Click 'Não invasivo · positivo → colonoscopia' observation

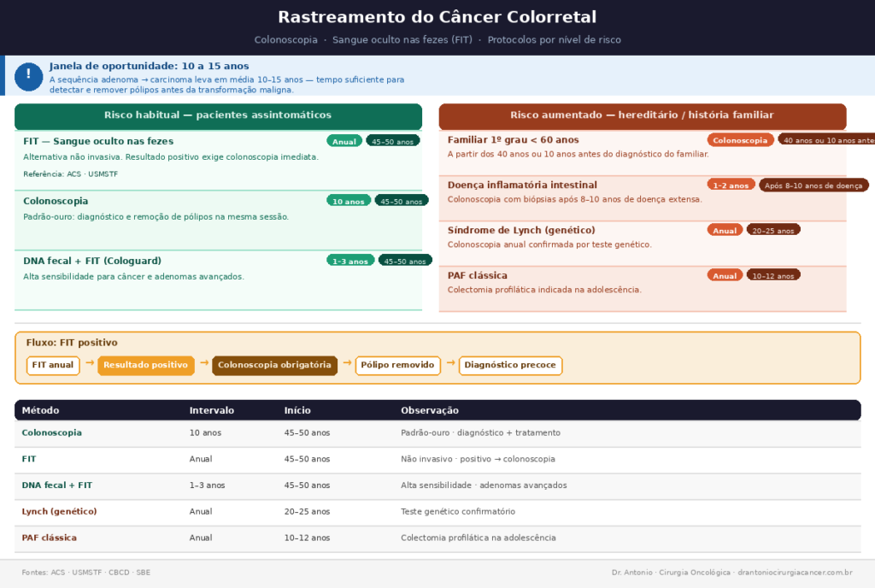pos(478,459)
